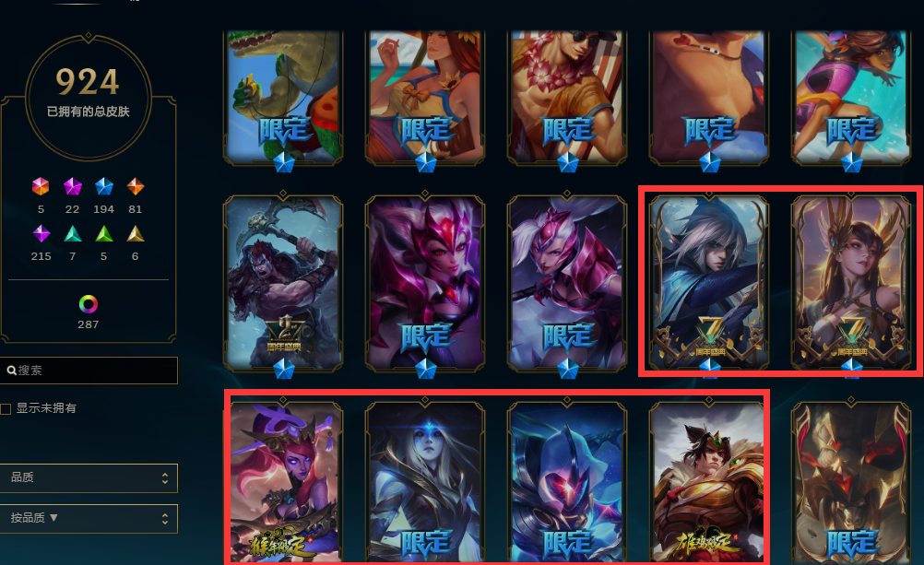The image size is (924, 565).
Task: Select the gold triangle gem above count 6
Action: point(136,234)
